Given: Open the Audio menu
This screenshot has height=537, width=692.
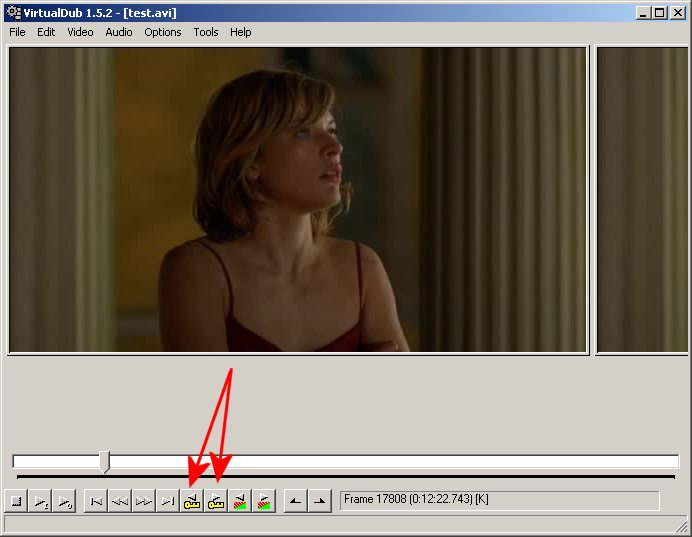Looking at the screenshot, I should point(119,32).
